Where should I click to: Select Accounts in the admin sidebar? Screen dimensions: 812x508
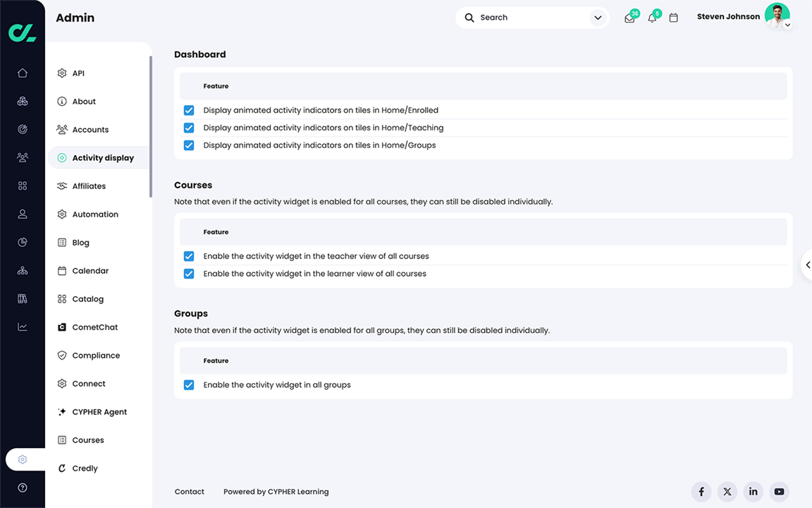point(90,129)
